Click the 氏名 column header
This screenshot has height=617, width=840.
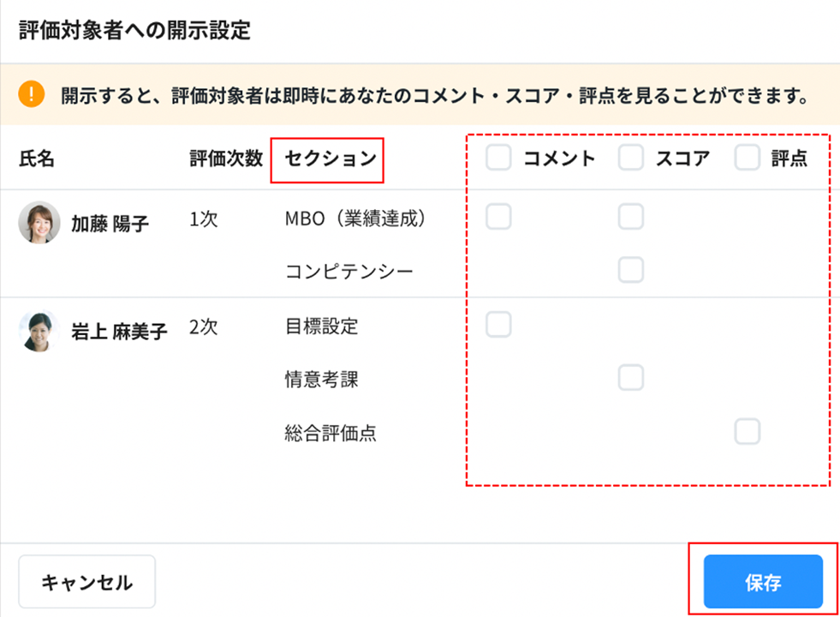(x=36, y=159)
